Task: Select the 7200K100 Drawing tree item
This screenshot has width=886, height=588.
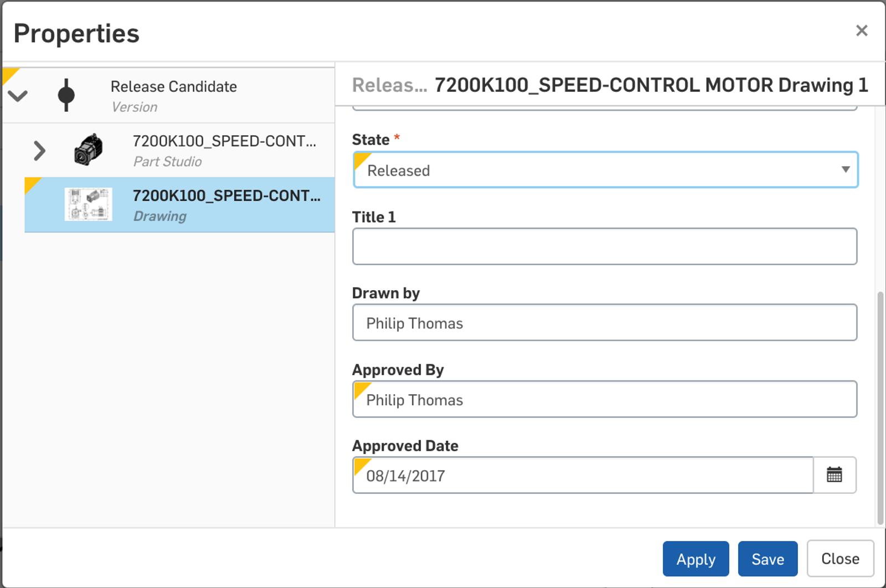Action: (226, 204)
